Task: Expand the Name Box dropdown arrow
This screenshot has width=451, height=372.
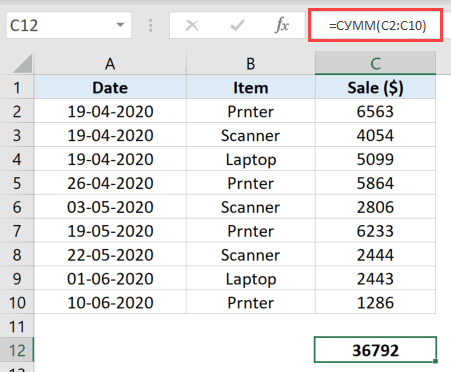Action: [x=120, y=25]
